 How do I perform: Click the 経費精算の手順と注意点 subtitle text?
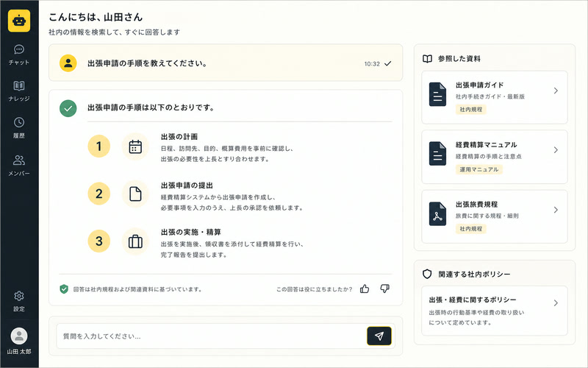(489, 156)
